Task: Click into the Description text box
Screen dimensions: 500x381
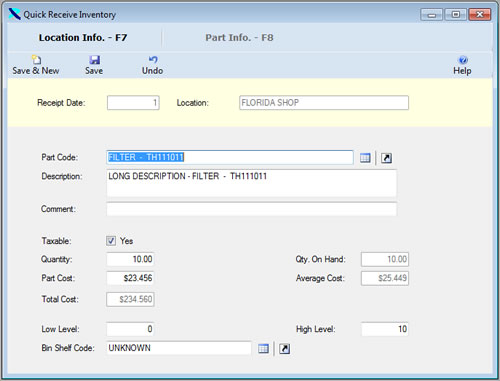Action: 251,183
